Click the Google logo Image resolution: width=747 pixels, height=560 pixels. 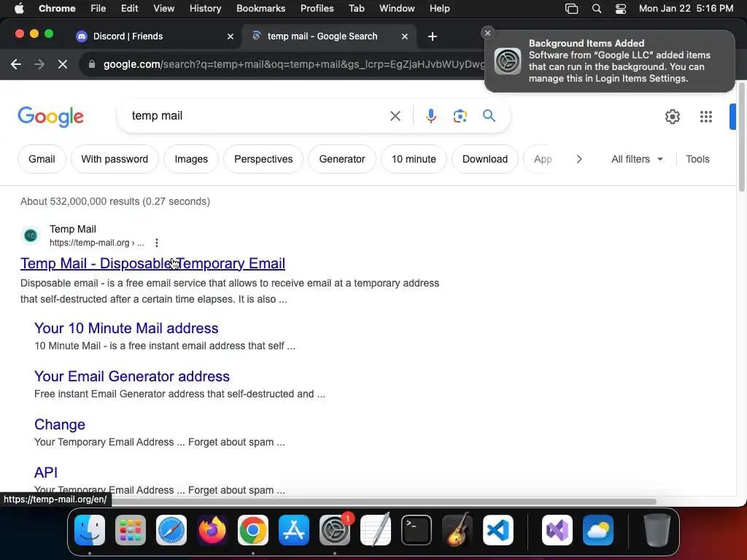click(50, 117)
